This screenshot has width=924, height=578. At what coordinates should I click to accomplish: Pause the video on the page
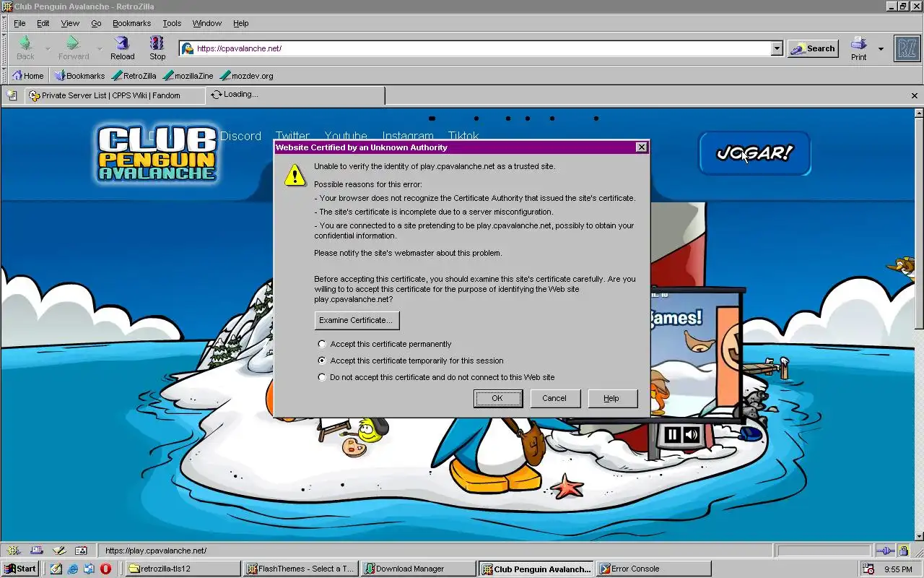click(672, 434)
